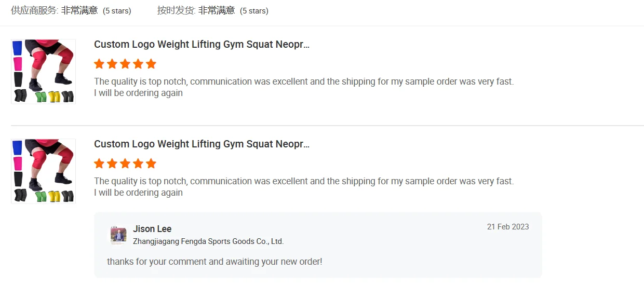
Task: Open the second Custom Logo Weight Lifting title
Action: pos(202,144)
